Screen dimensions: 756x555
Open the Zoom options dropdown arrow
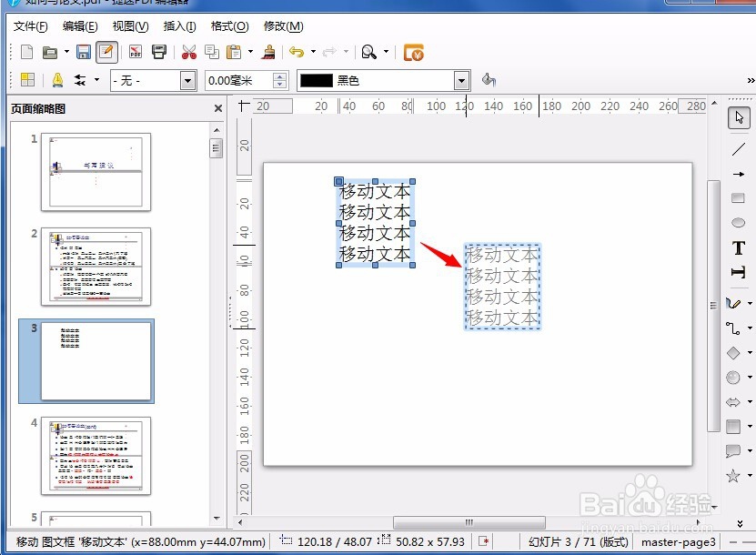tap(386, 52)
